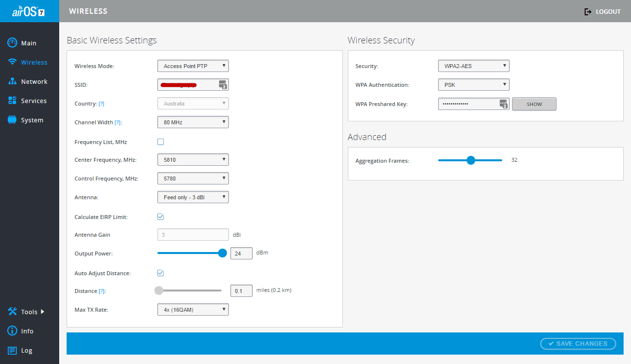This screenshot has height=364, width=631.
Task: Open WPA Authentication dropdown
Action: click(474, 85)
